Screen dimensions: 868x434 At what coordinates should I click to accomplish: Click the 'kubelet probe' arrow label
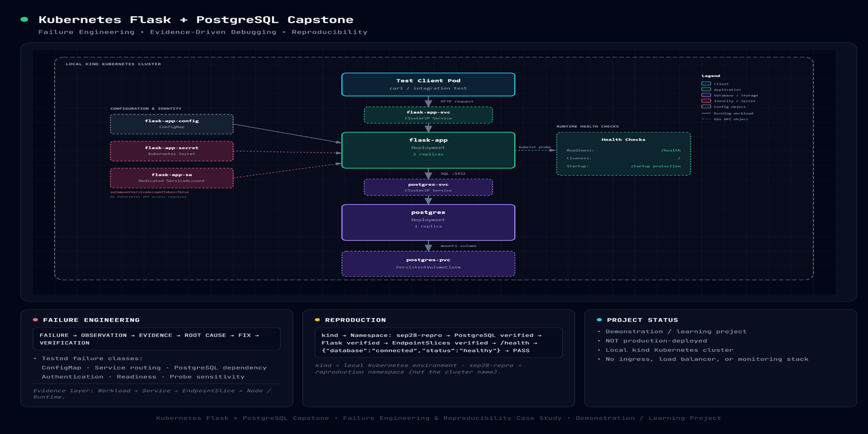click(x=535, y=146)
